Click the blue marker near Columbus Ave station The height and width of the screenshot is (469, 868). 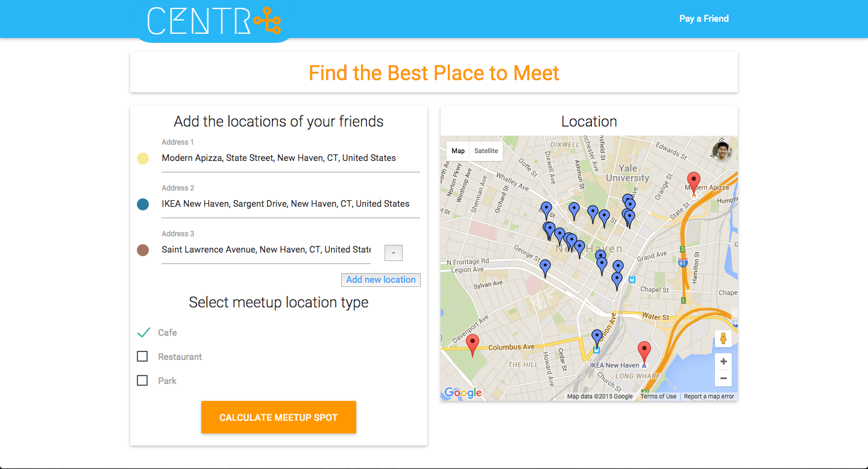597,338
